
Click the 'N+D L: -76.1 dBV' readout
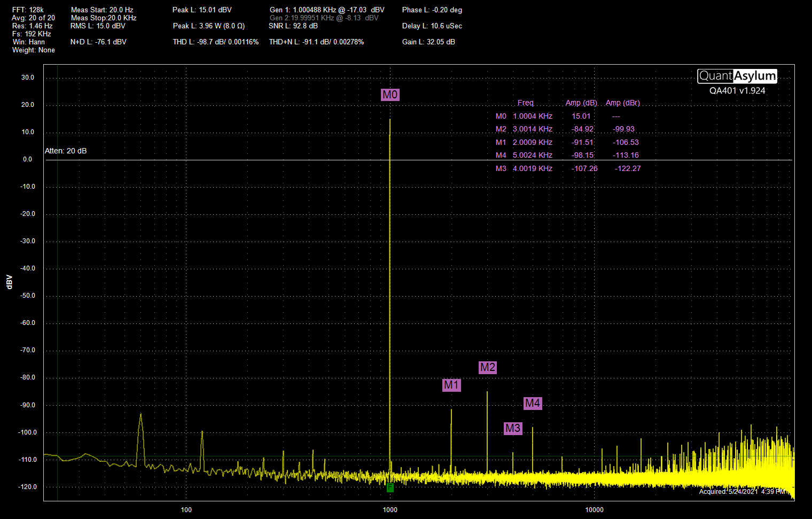click(x=98, y=42)
